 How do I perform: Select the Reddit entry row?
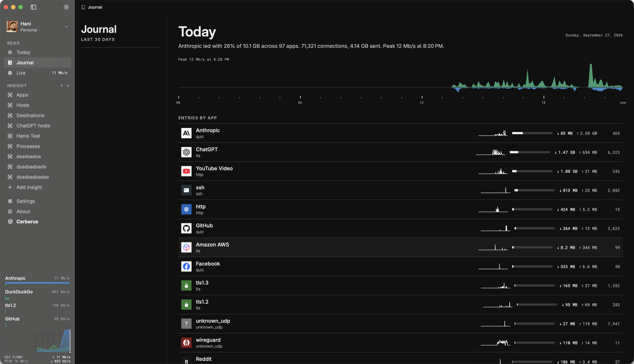(400, 359)
